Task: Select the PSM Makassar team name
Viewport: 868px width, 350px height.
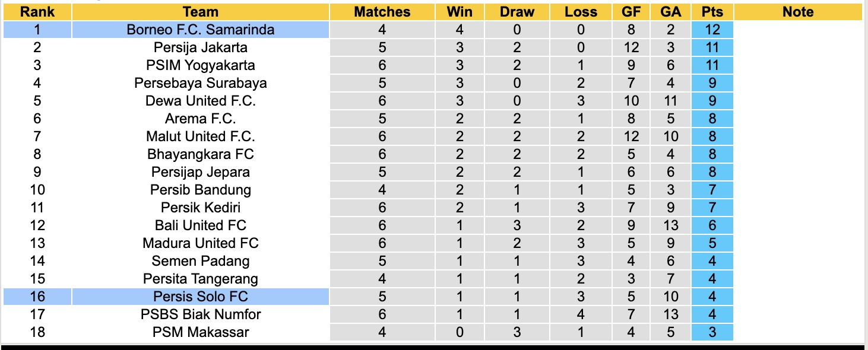Action: tap(201, 332)
